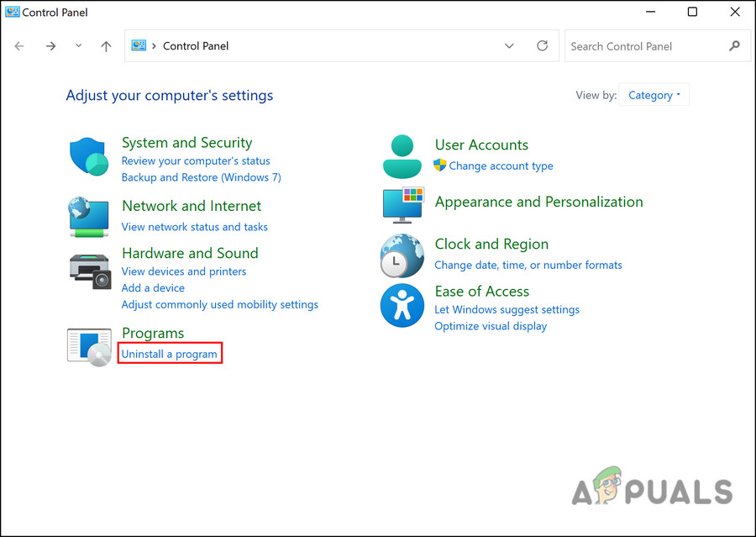Open the address bar history dropdown

tap(509, 46)
